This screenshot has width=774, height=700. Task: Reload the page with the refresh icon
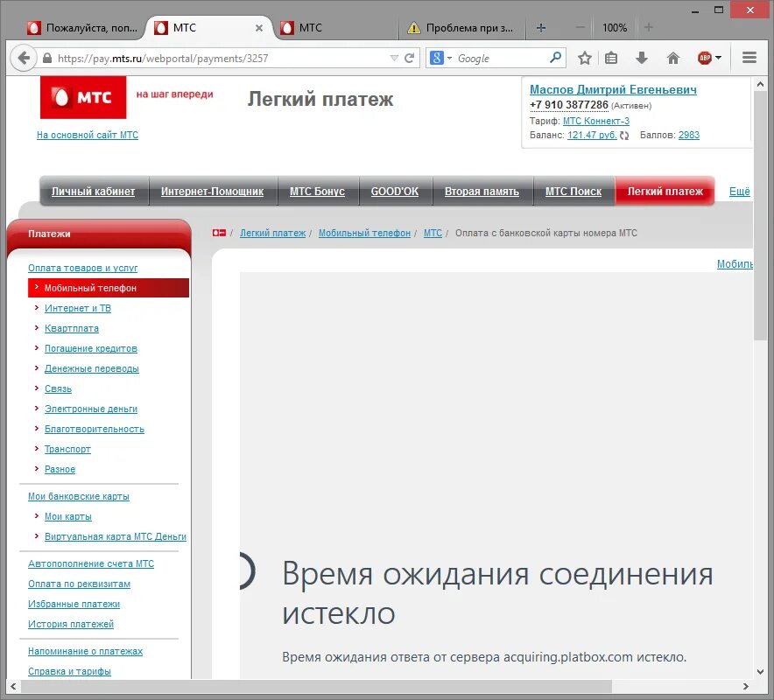click(409, 59)
